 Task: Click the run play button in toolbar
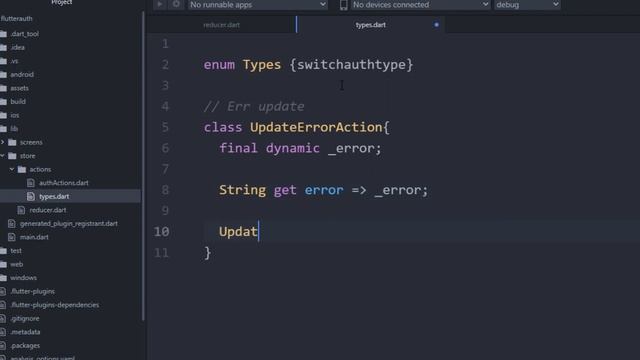(160, 4)
